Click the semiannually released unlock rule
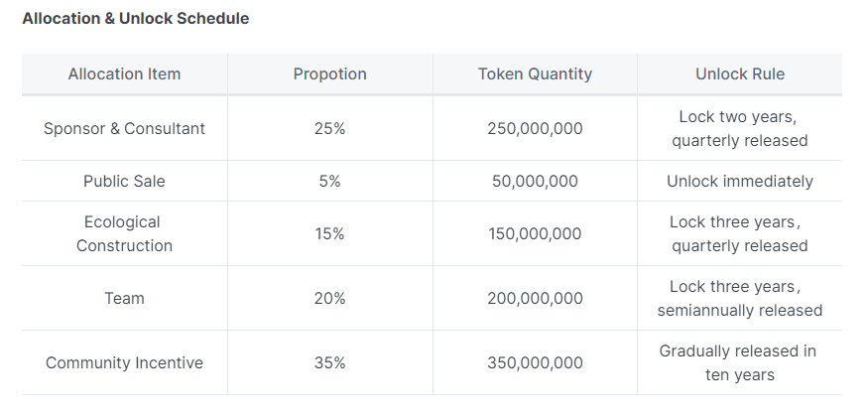 [739, 310]
